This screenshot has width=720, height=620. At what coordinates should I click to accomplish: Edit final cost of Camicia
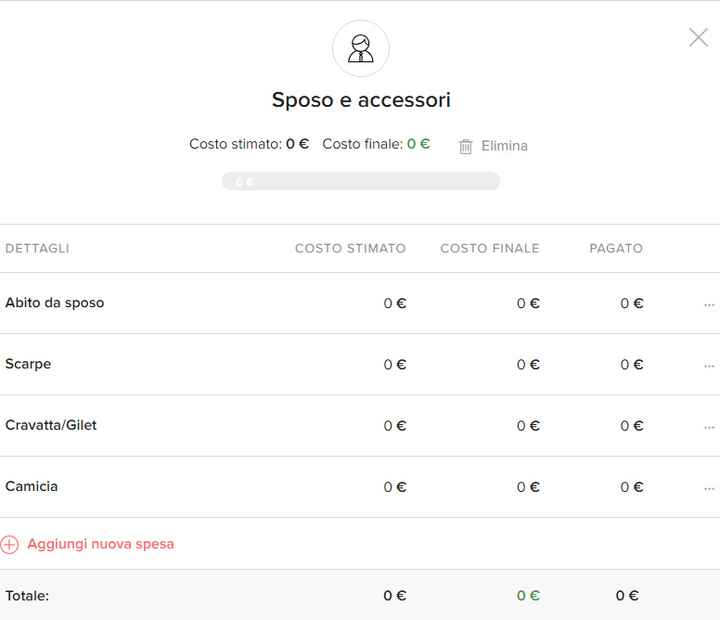tap(528, 487)
